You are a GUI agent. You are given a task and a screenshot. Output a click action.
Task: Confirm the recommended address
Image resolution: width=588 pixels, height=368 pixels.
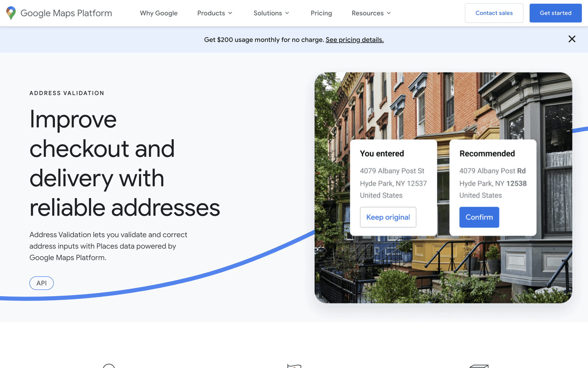(479, 217)
